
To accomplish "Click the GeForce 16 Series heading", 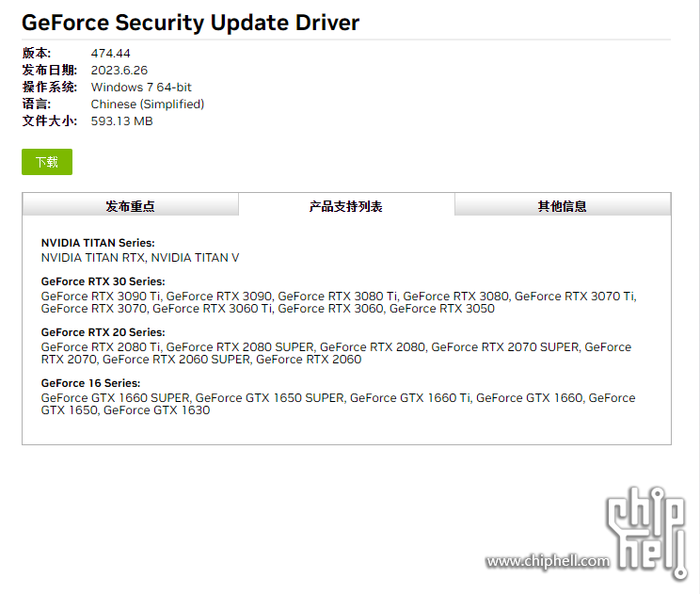I will [91, 383].
